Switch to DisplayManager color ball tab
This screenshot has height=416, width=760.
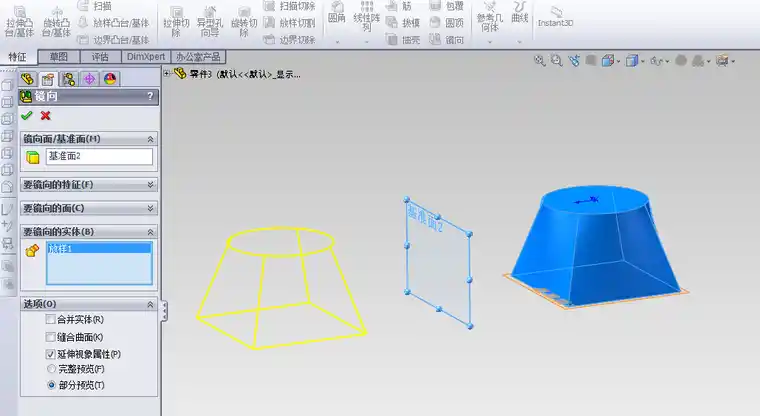[110, 79]
